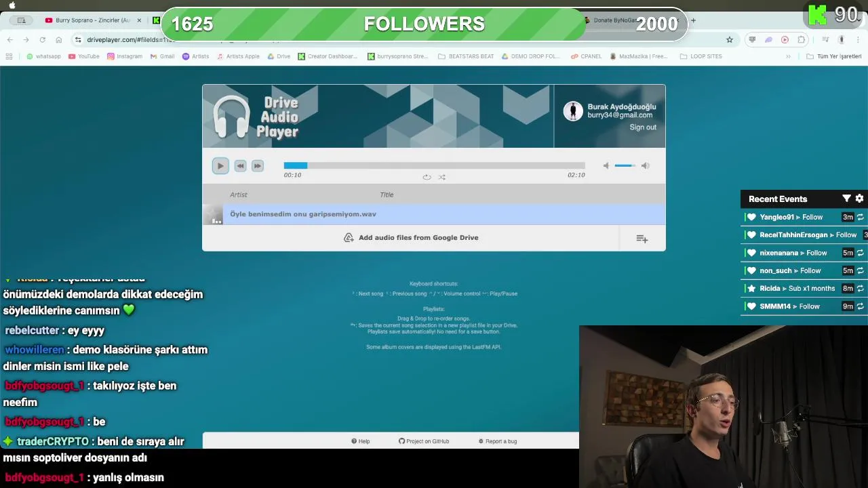Replay the non_such follow event

pos(860,270)
